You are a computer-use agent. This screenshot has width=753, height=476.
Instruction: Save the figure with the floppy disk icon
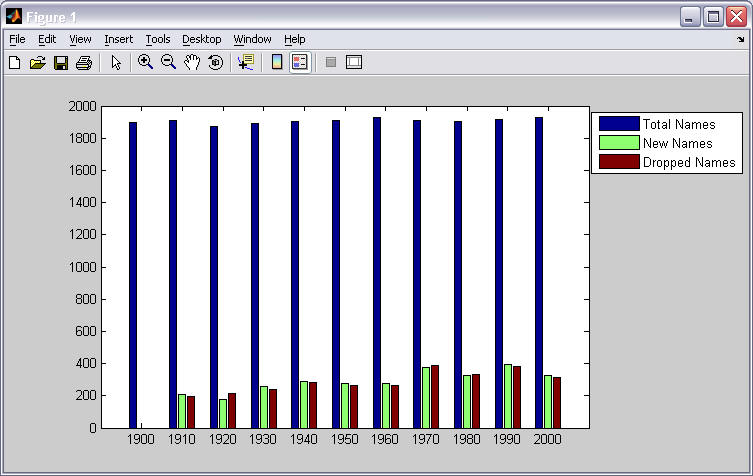60,62
